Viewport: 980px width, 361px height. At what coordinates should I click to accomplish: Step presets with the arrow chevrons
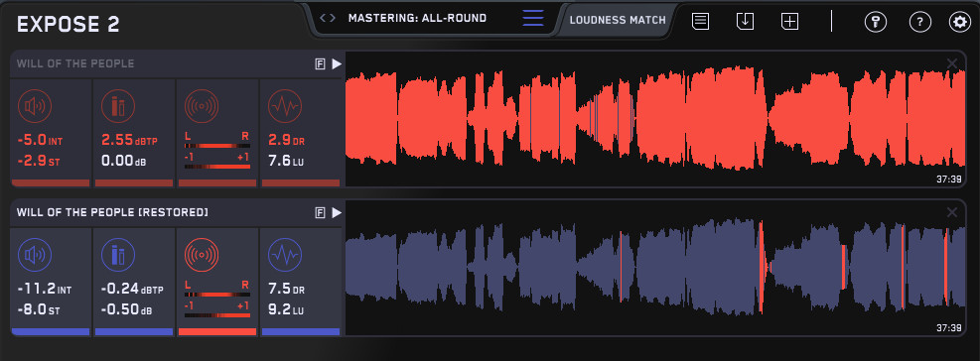pyautogui.click(x=328, y=18)
